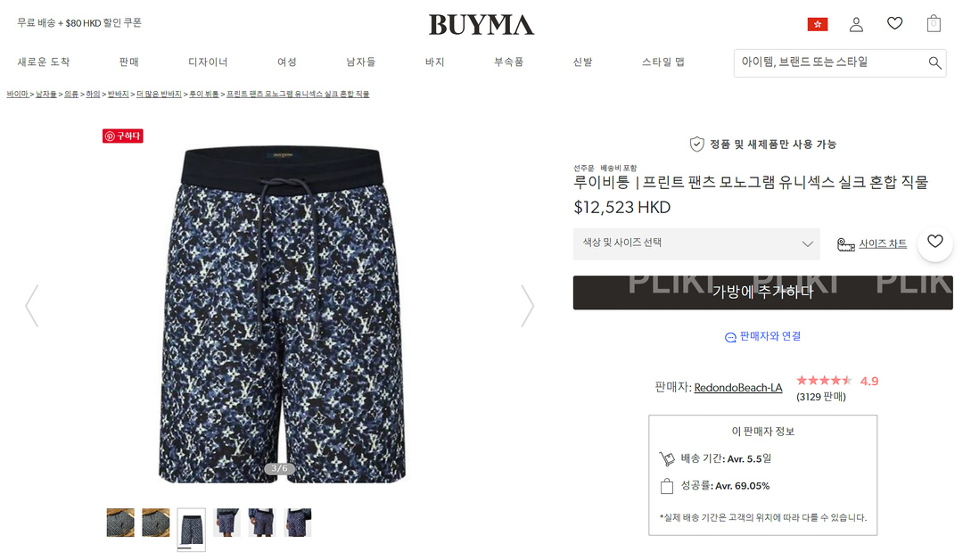Click the red Pinterest save button
Image resolution: width=963 pixels, height=560 pixels.
click(x=123, y=136)
